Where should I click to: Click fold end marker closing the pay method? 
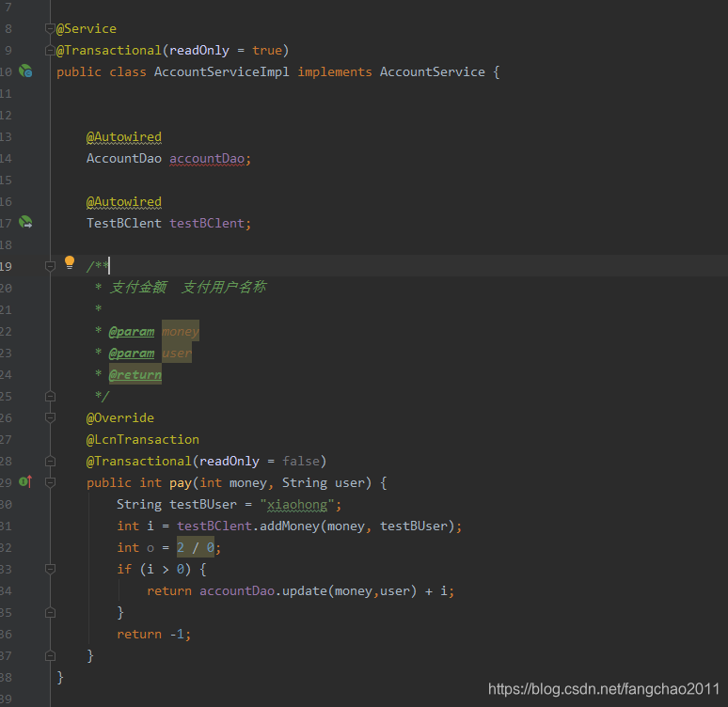pyautogui.click(x=50, y=655)
